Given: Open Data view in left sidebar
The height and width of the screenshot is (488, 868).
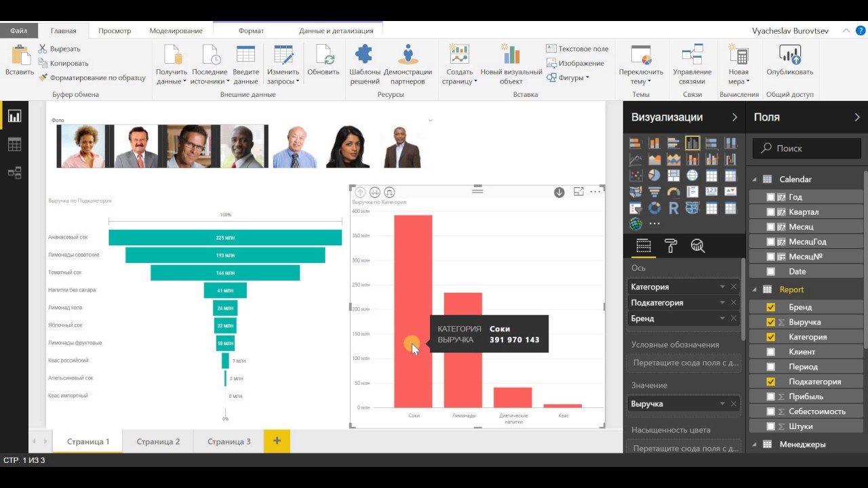Looking at the screenshot, I should [x=14, y=144].
